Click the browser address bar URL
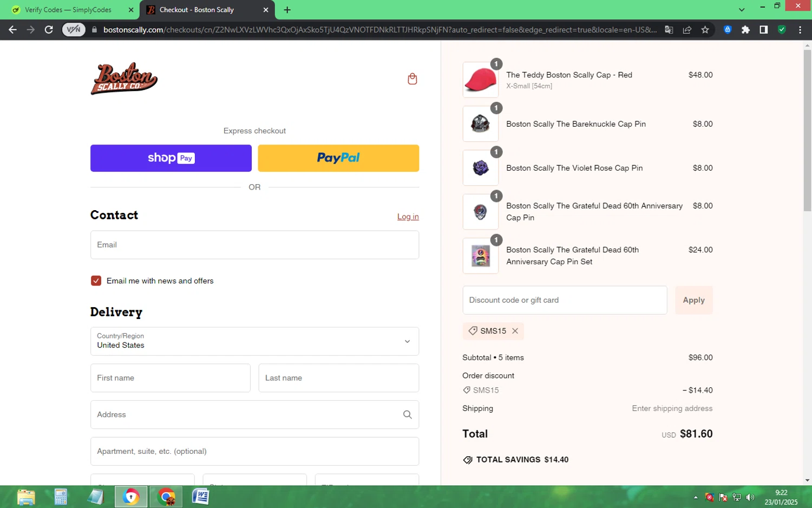 point(380,30)
